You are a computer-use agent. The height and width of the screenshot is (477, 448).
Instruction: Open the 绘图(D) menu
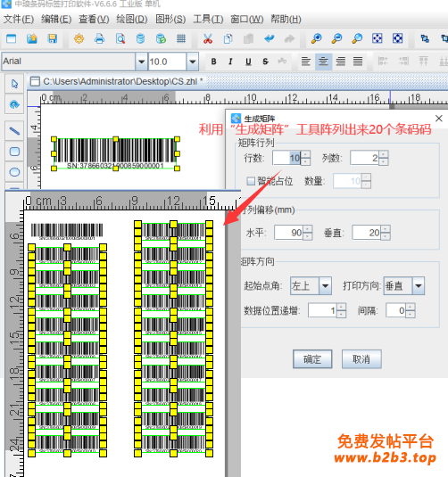click(132, 19)
